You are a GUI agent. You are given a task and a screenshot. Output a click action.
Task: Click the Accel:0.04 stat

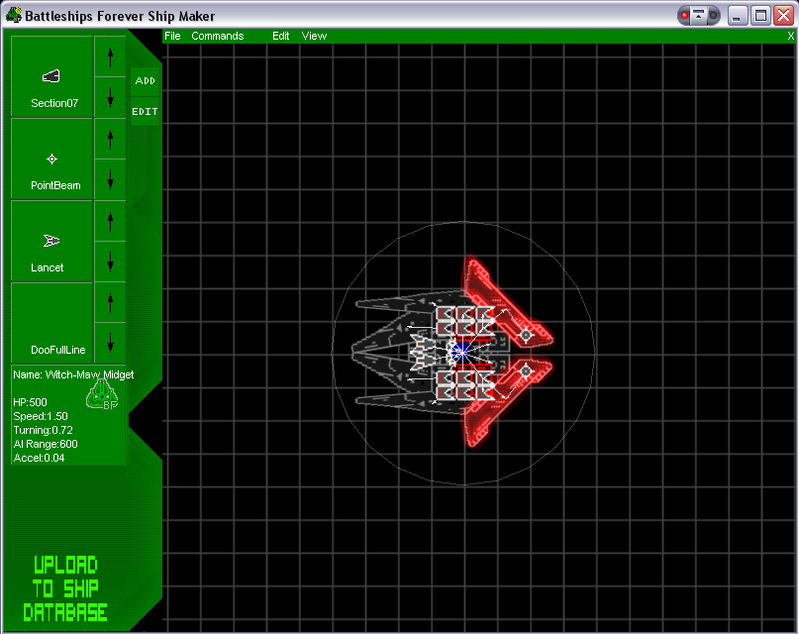click(x=39, y=458)
